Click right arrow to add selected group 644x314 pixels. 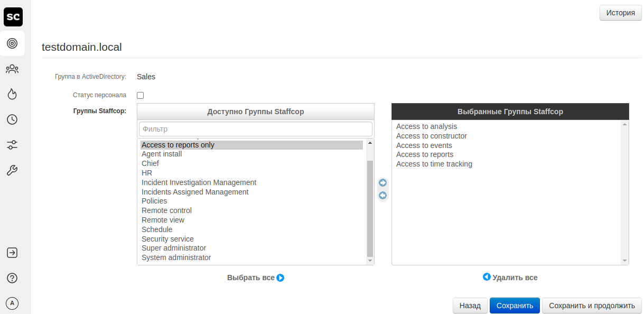383,183
